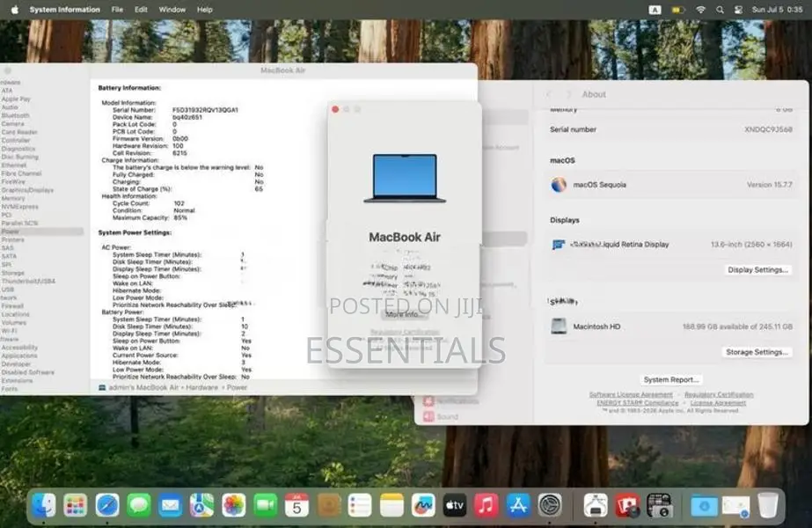The height and width of the screenshot is (528, 812).
Task: Open the ENERGY STAR Compliance link
Action: [638, 403]
